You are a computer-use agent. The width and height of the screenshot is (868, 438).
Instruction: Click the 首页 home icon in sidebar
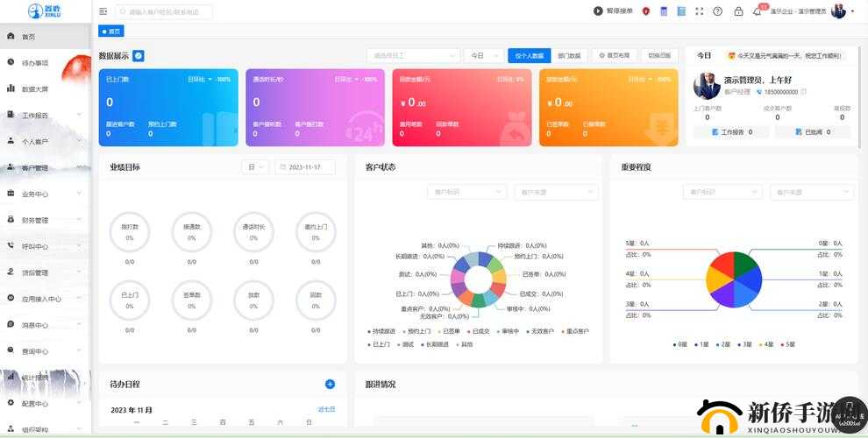pos(11,36)
